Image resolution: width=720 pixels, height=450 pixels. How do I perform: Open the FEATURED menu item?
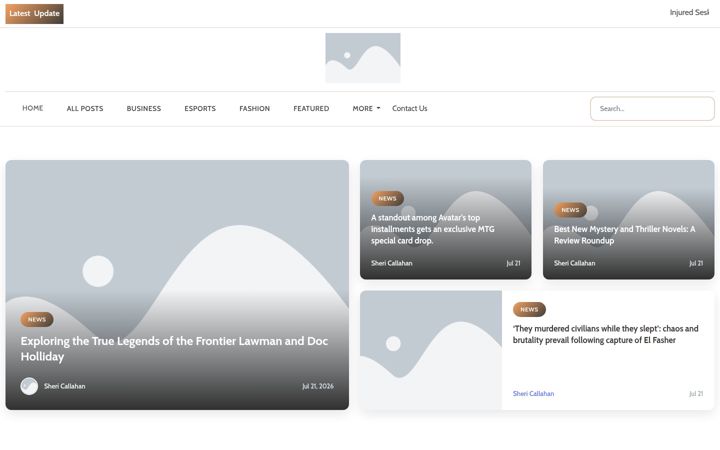tap(311, 108)
